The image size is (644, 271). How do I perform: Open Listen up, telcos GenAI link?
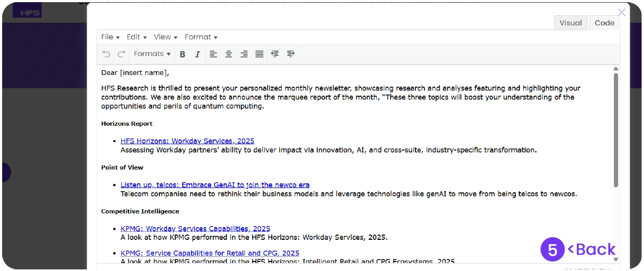(x=215, y=185)
